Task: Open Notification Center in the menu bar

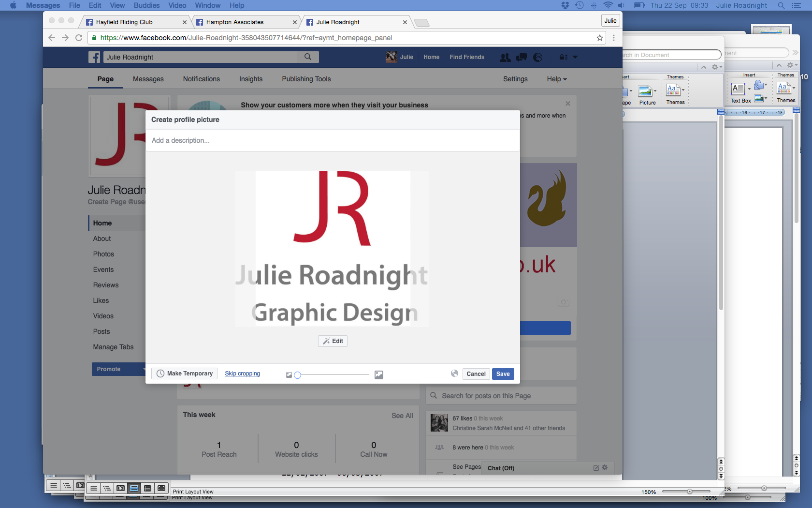Action: [x=797, y=5]
